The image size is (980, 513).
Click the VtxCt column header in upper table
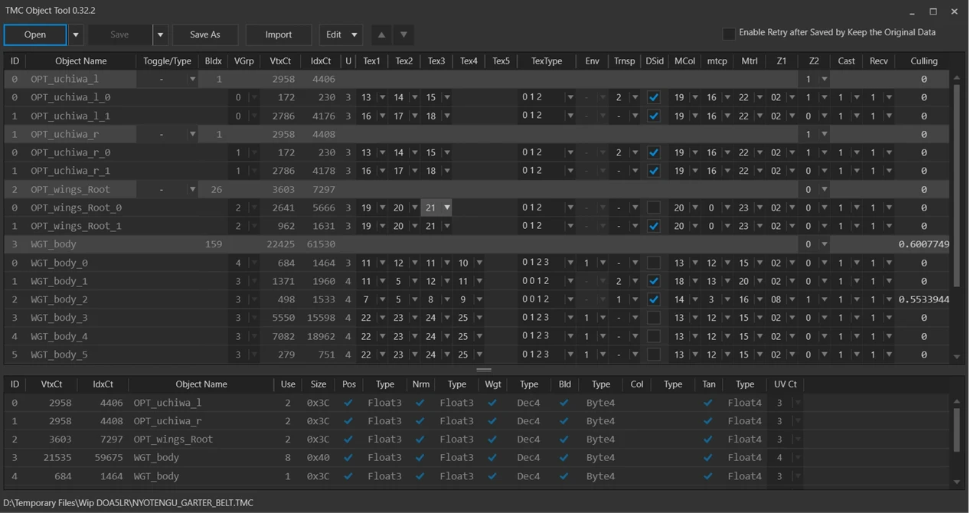click(x=280, y=61)
